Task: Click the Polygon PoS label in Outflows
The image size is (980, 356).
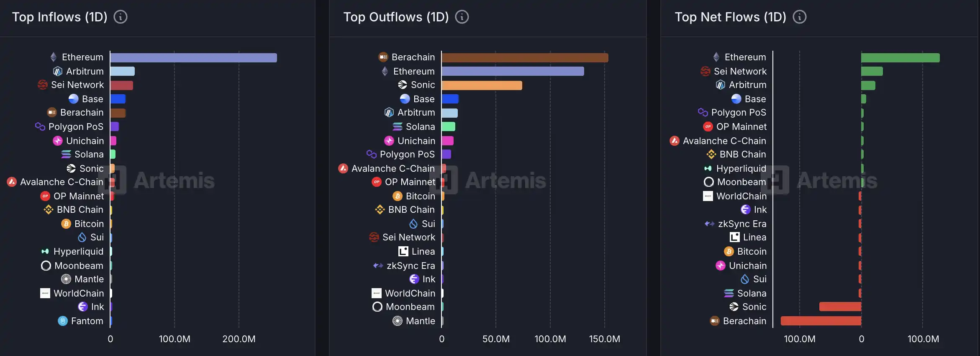Action: [407, 154]
